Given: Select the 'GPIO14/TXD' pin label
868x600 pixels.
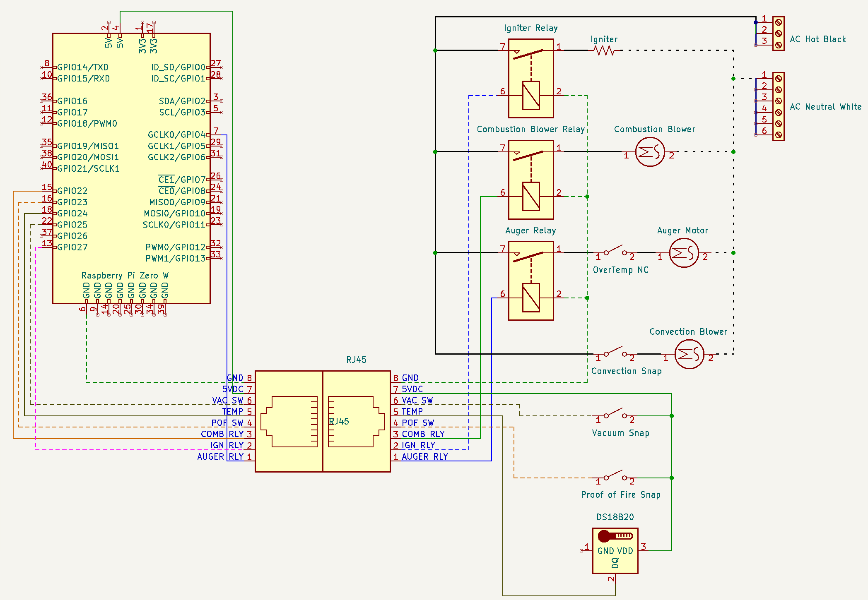Looking at the screenshot, I should click(83, 67).
